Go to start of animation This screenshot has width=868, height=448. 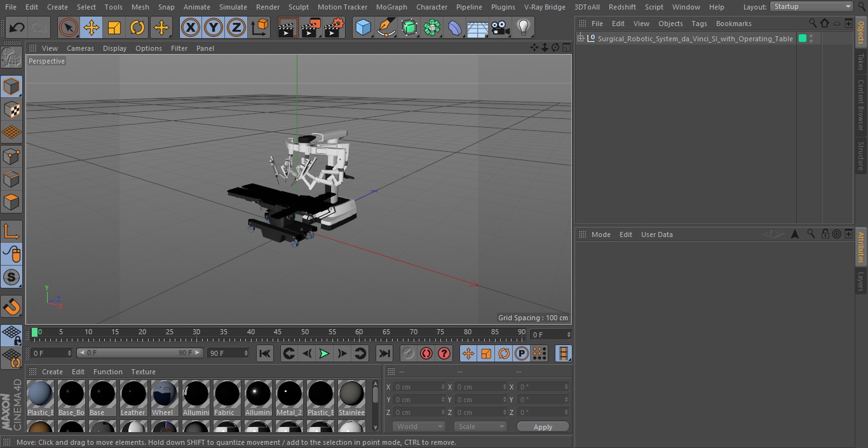click(265, 353)
